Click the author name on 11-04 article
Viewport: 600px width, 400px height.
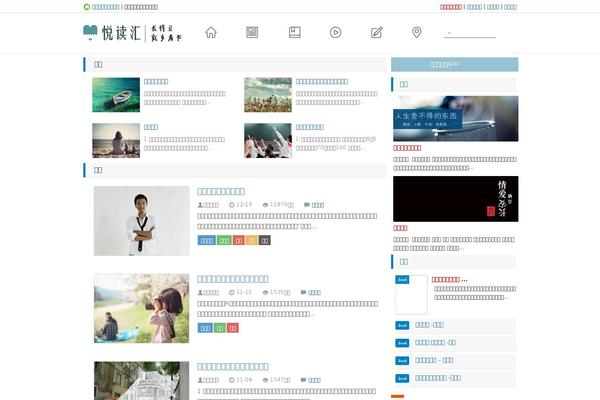(x=211, y=380)
